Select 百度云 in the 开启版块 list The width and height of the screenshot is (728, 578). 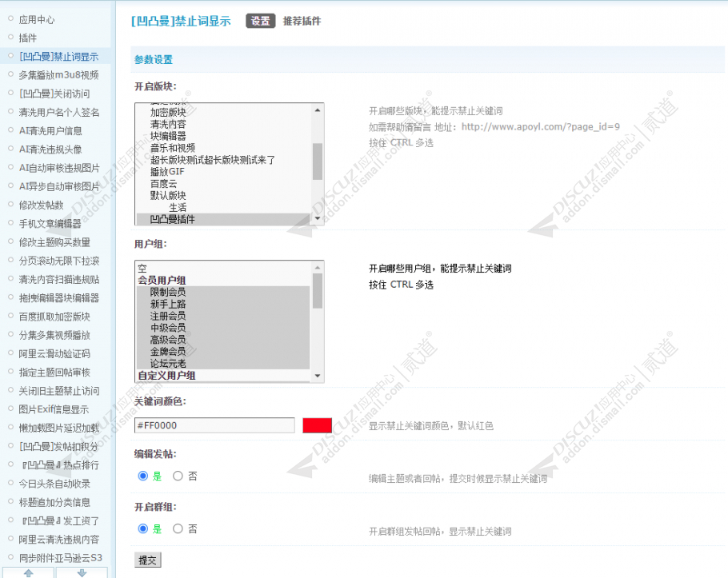[x=163, y=184]
